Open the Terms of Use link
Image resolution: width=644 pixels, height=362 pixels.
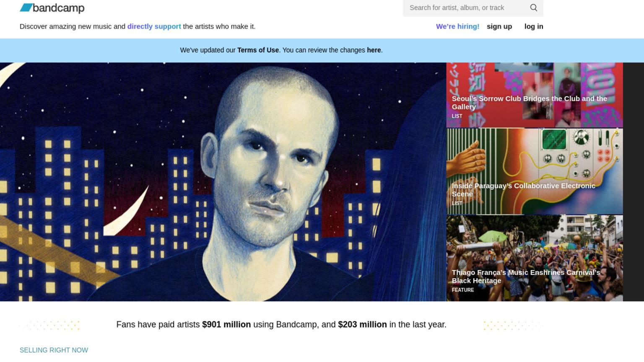(x=258, y=50)
